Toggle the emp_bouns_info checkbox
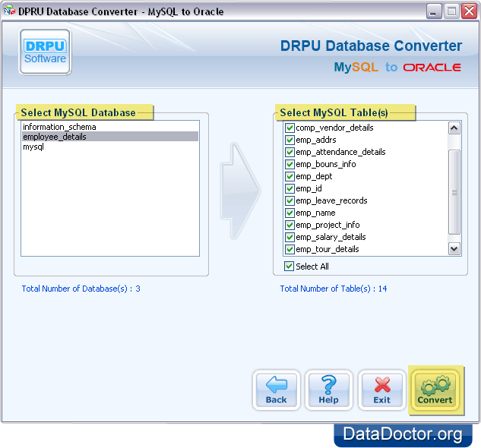The height and width of the screenshot is (448, 481). pos(290,164)
